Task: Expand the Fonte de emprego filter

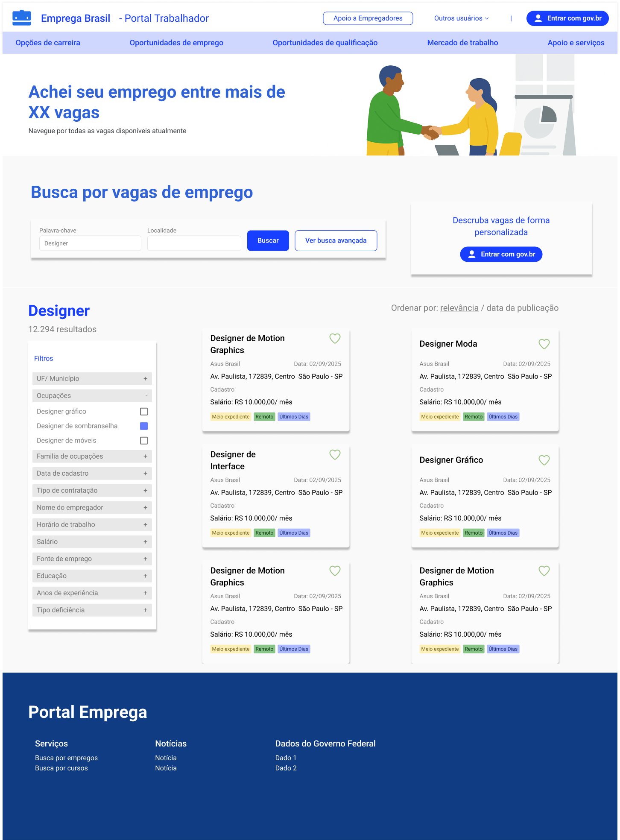Action: coord(92,559)
